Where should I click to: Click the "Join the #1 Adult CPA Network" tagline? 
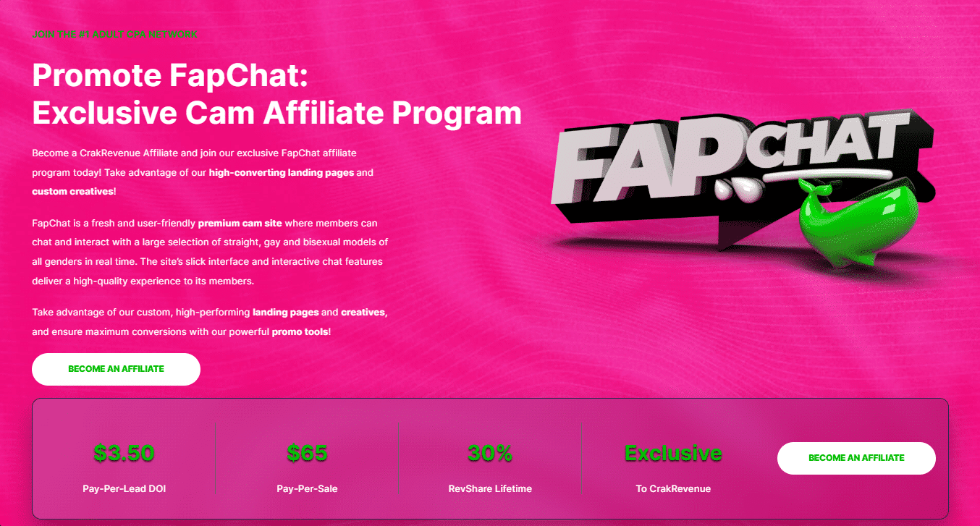tap(114, 34)
